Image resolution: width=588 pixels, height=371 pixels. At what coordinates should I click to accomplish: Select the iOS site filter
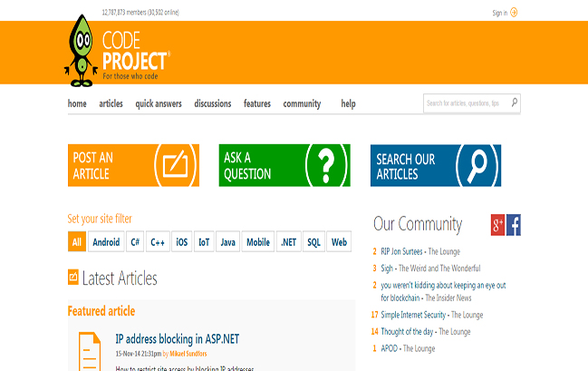tap(182, 241)
